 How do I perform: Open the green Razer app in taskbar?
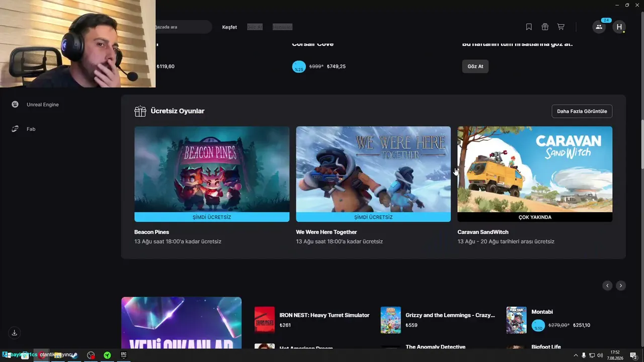tap(107, 355)
